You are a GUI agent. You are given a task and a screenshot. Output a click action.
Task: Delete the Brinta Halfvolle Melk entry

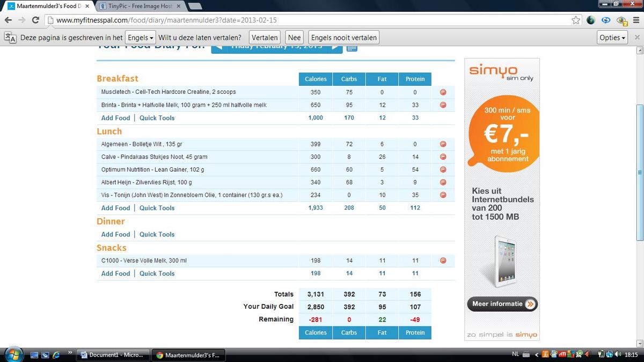tap(443, 105)
